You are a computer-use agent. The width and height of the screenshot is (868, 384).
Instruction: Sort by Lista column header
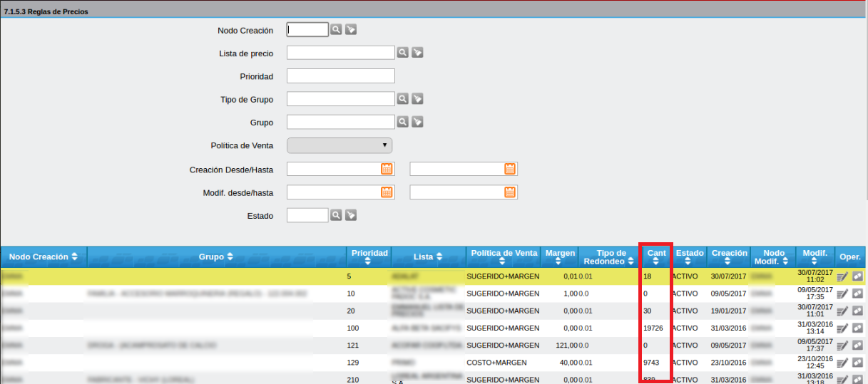coord(428,256)
